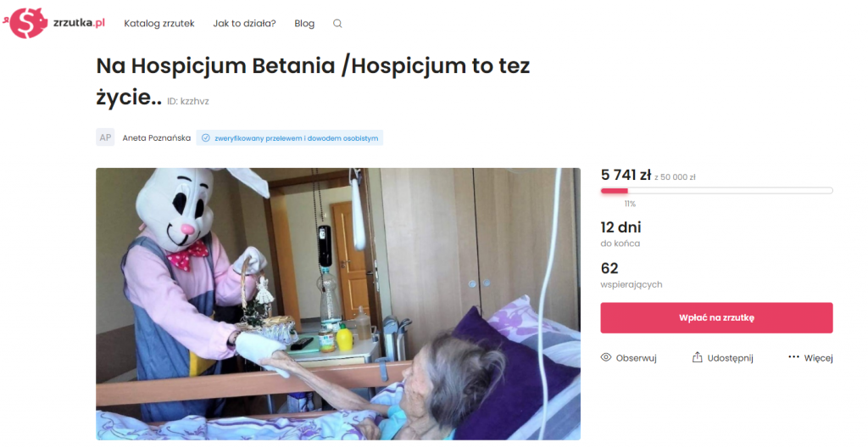Open Katalog zrzutek menu item
The image size is (868, 448).
point(159,23)
